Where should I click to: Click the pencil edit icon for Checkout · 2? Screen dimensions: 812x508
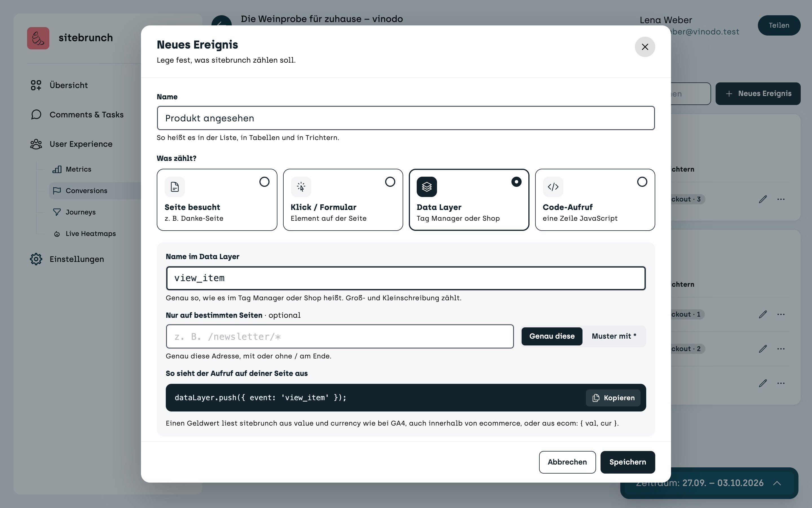pyautogui.click(x=763, y=349)
